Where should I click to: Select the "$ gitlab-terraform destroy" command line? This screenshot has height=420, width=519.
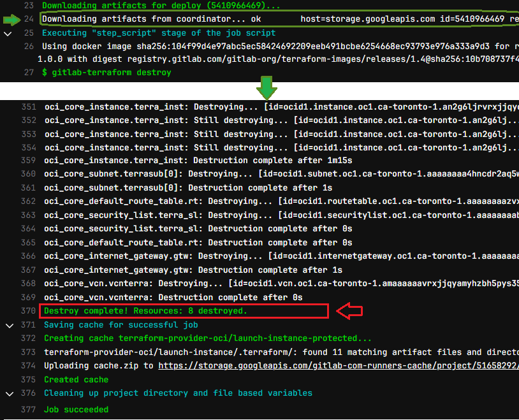click(106, 73)
